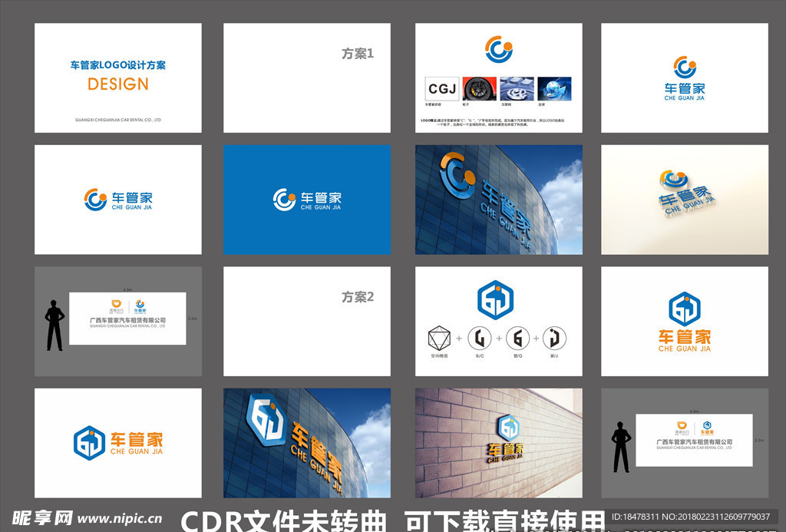
Task: Select the circled C letterform icon
Action: coord(479,337)
